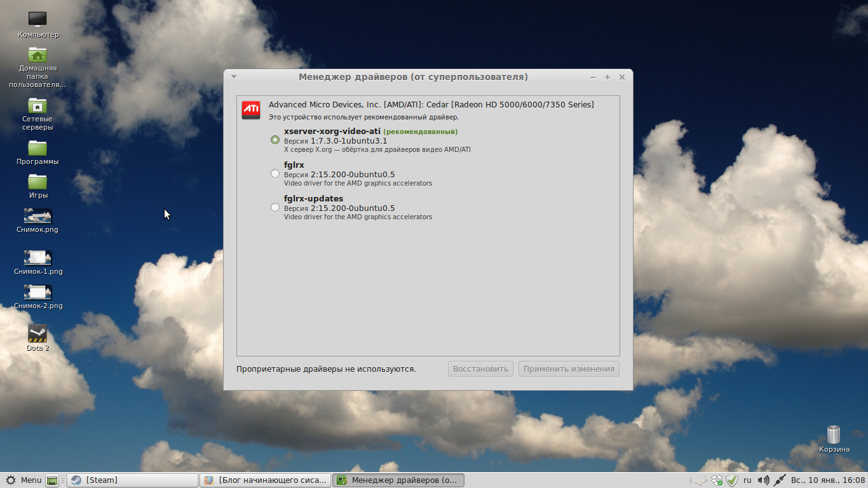Click the show desktop panel icon
This screenshot has height=488, width=868.
(53, 480)
